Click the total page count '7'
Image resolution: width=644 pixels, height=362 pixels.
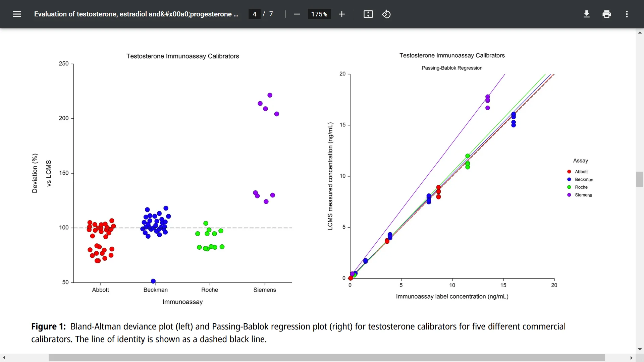[271, 14]
